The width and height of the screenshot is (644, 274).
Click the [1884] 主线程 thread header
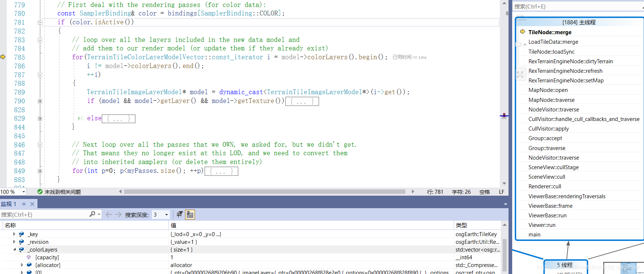[579, 22]
